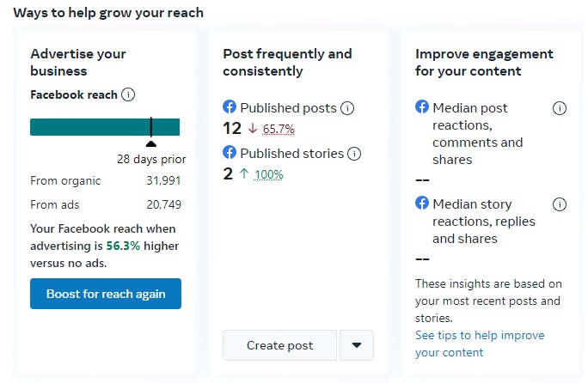Click info icon beside Facebook reach
588x383 pixels.
(x=128, y=95)
